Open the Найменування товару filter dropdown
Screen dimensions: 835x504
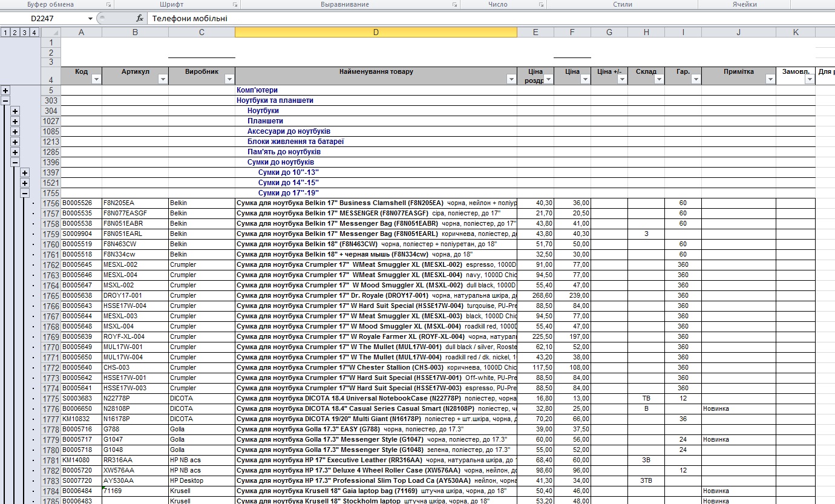[x=511, y=79]
